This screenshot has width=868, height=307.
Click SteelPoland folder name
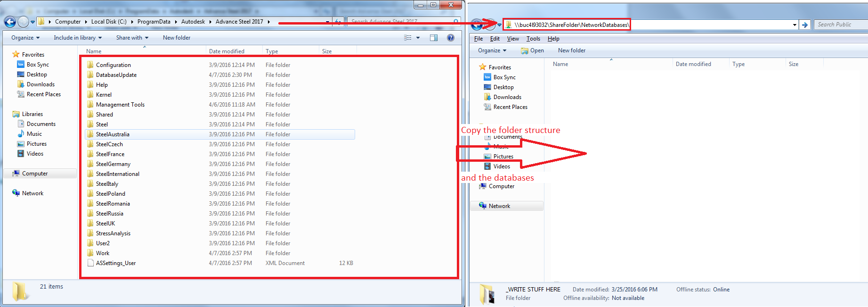[x=111, y=194]
